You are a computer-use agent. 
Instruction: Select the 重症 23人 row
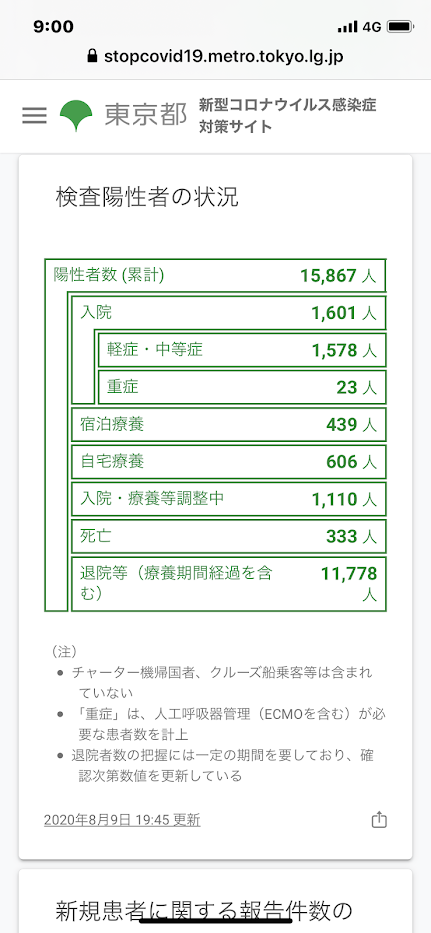[242, 387]
